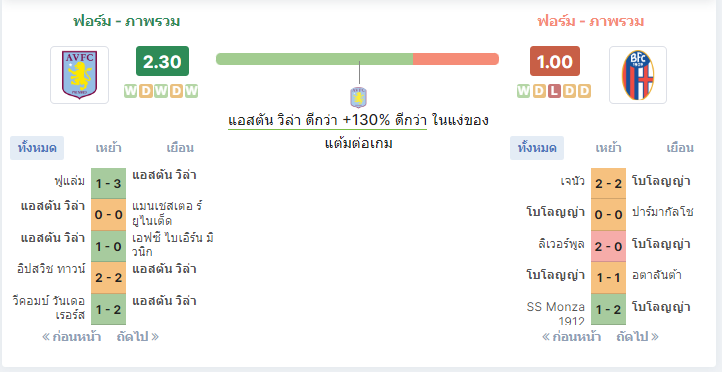Screen dimensions: 722x372
Task: Switch Aston Villa form to เยือน tab
Action: 180,148
